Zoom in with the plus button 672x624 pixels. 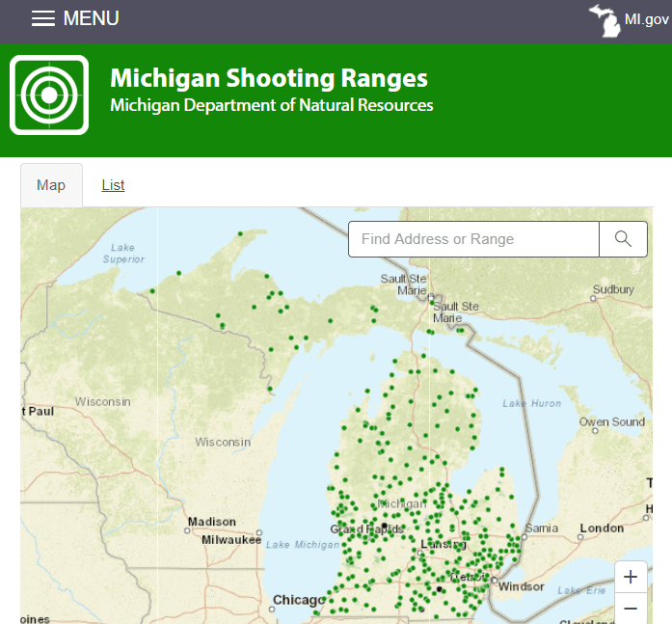coord(631,577)
